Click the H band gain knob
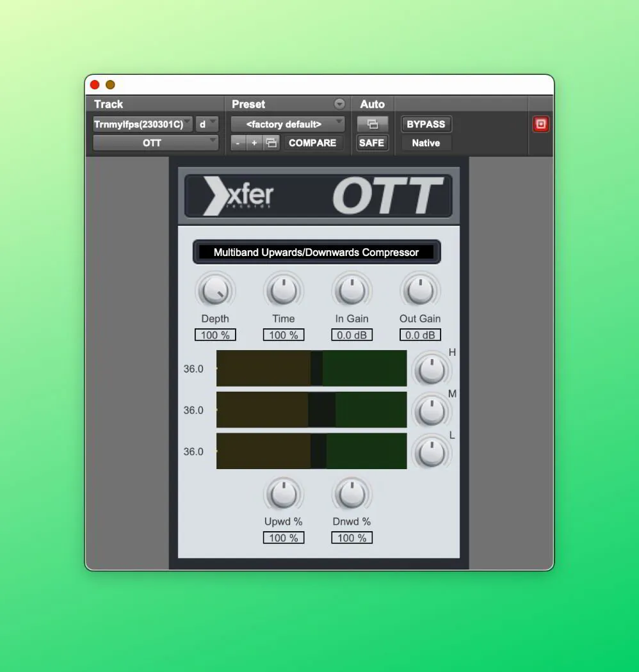The width and height of the screenshot is (639, 672). click(x=432, y=370)
